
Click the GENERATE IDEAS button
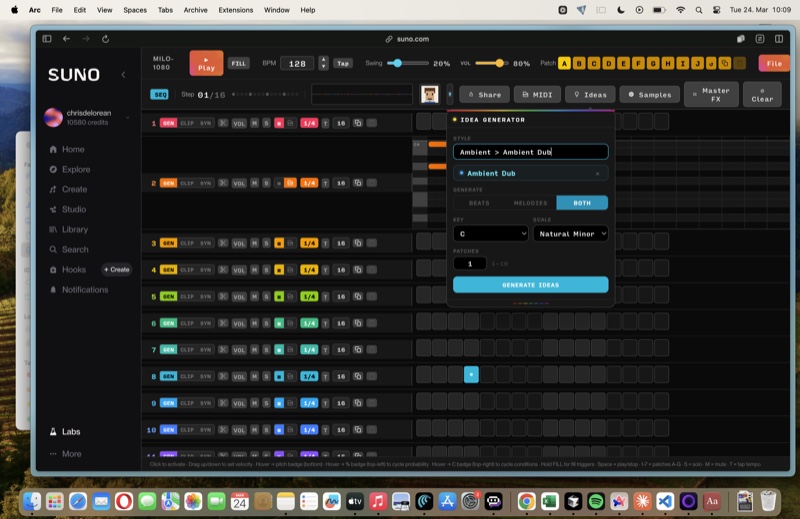pos(531,285)
